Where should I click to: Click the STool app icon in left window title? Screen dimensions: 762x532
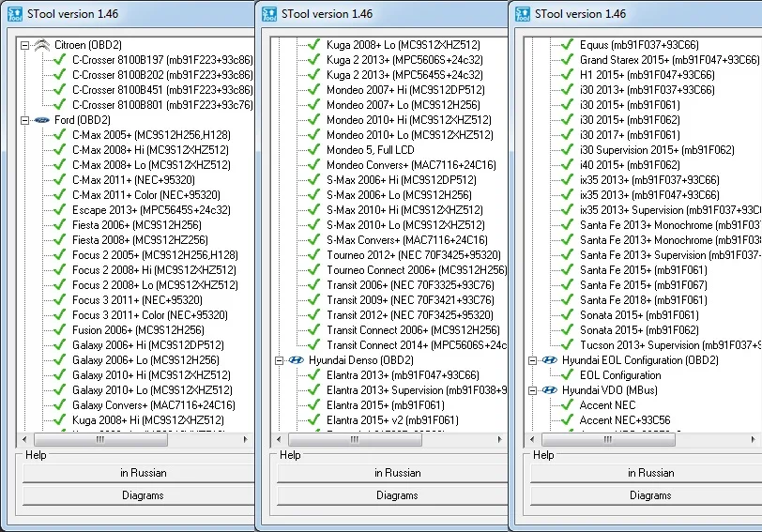[x=15, y=14]
